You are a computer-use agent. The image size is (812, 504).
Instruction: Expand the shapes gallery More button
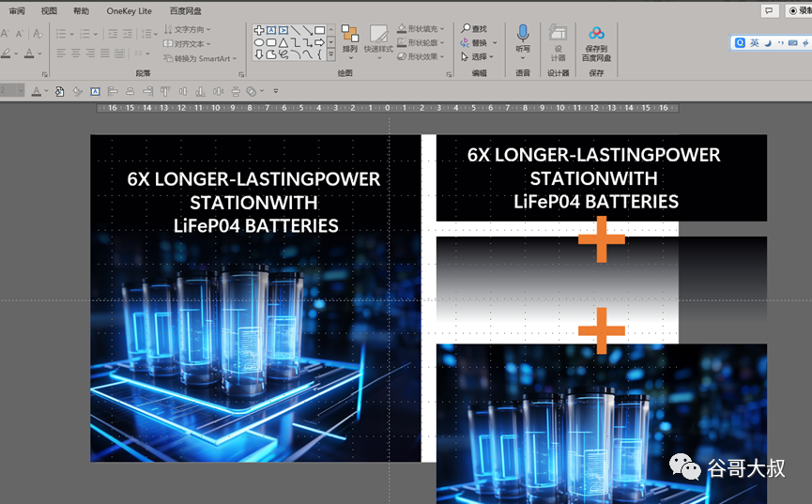(331, 53)
